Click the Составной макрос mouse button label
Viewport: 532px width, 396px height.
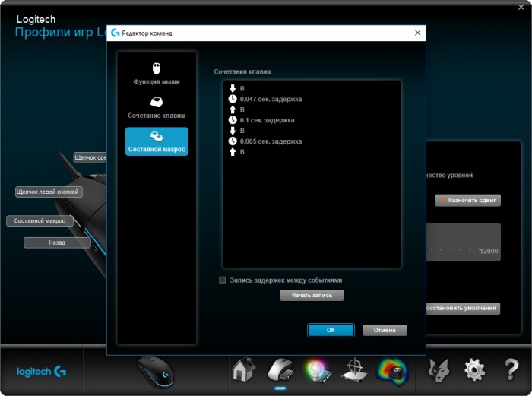[40, 220]
